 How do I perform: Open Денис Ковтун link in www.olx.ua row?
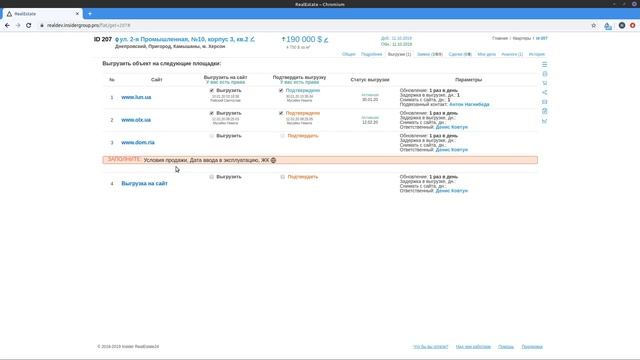451,127
